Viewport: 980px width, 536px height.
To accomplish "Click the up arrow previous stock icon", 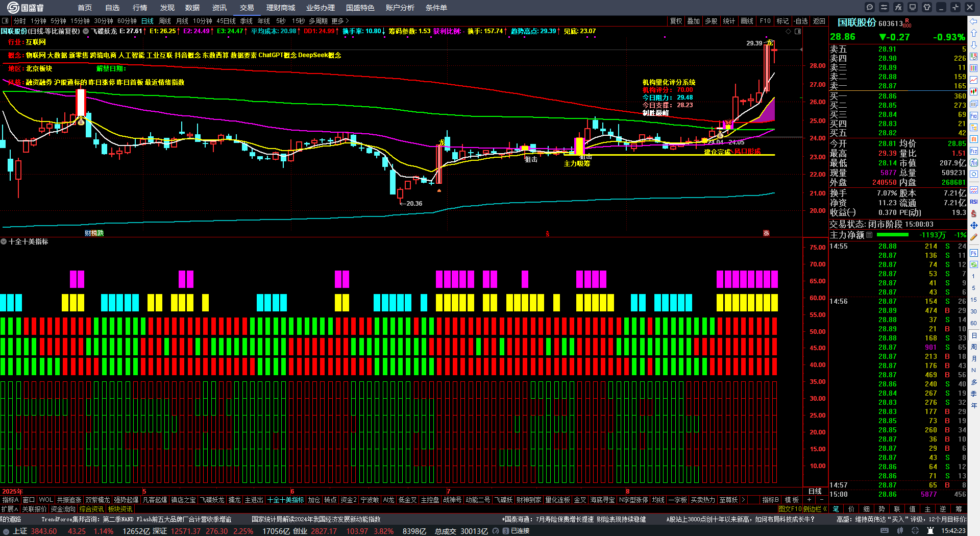I will click(974, 33).
